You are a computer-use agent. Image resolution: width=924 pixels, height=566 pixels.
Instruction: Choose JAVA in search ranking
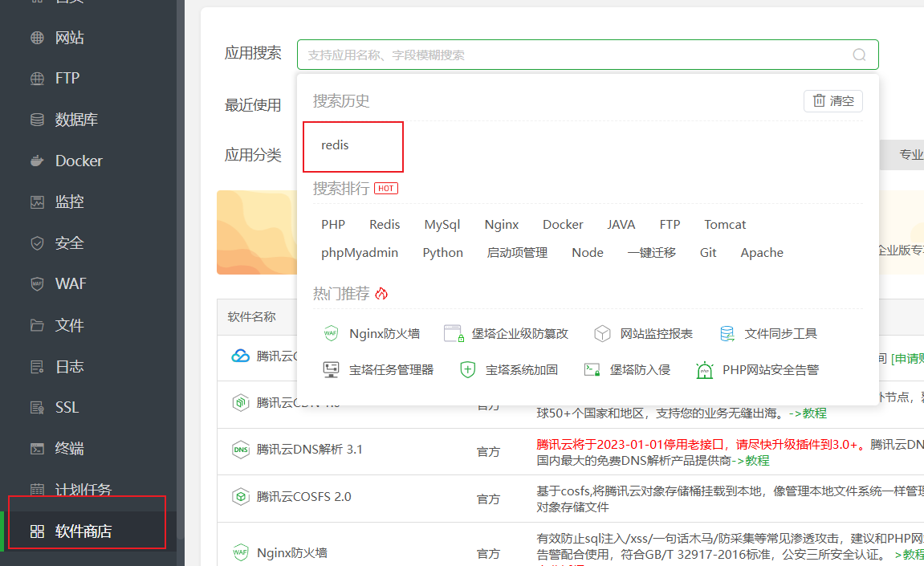point(621,225)
